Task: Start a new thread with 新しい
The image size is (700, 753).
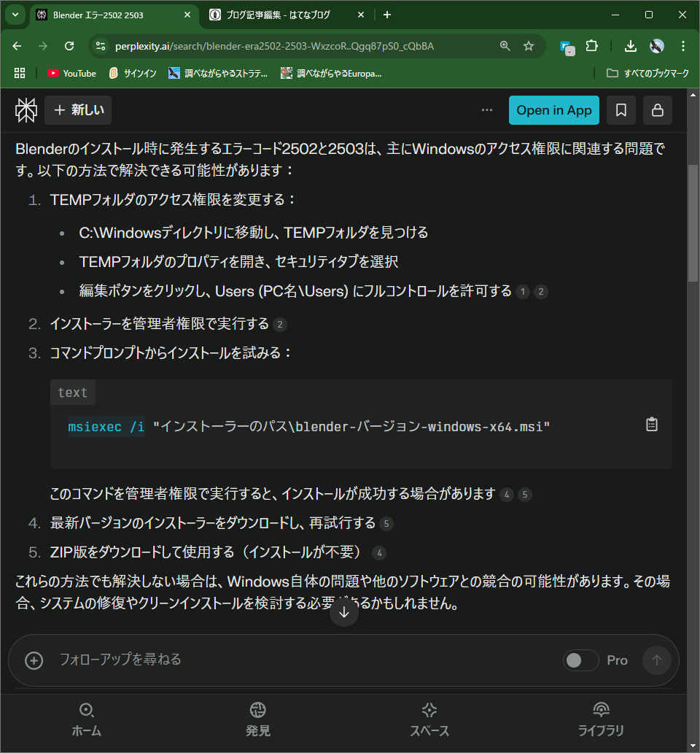Action: click(x=77, y=110)
